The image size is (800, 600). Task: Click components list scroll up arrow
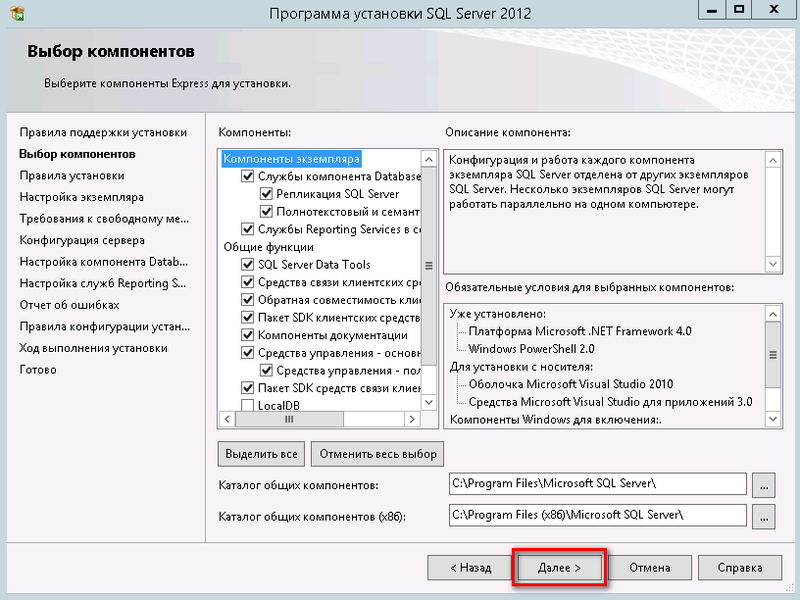click(429, 159)
